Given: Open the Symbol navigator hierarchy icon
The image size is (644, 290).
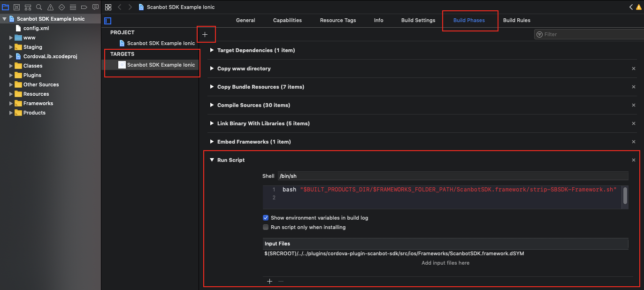Looking at the screenshot, I should tap(28, 7).
